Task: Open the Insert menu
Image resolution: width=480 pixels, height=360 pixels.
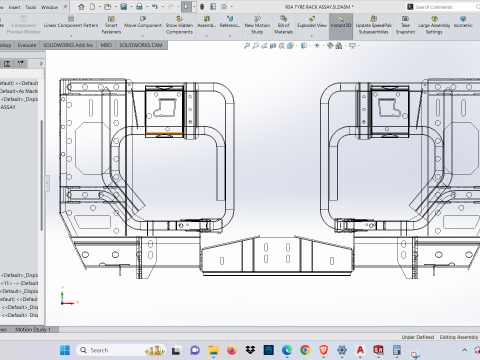Action: tap(14, 7)
